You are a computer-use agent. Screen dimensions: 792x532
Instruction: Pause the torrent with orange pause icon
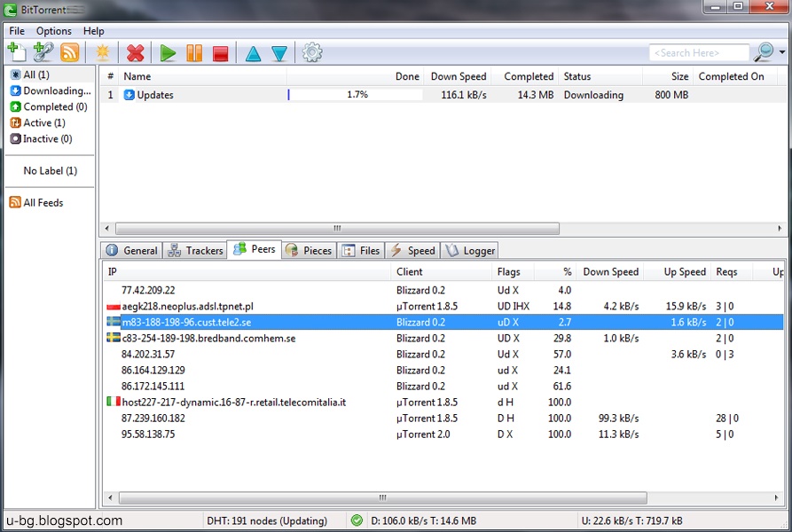[194, 53]
